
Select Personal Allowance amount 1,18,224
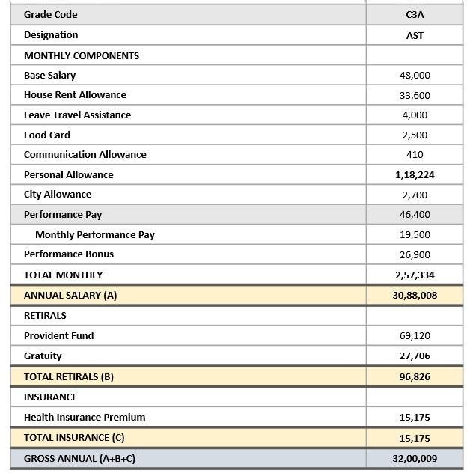415,175
